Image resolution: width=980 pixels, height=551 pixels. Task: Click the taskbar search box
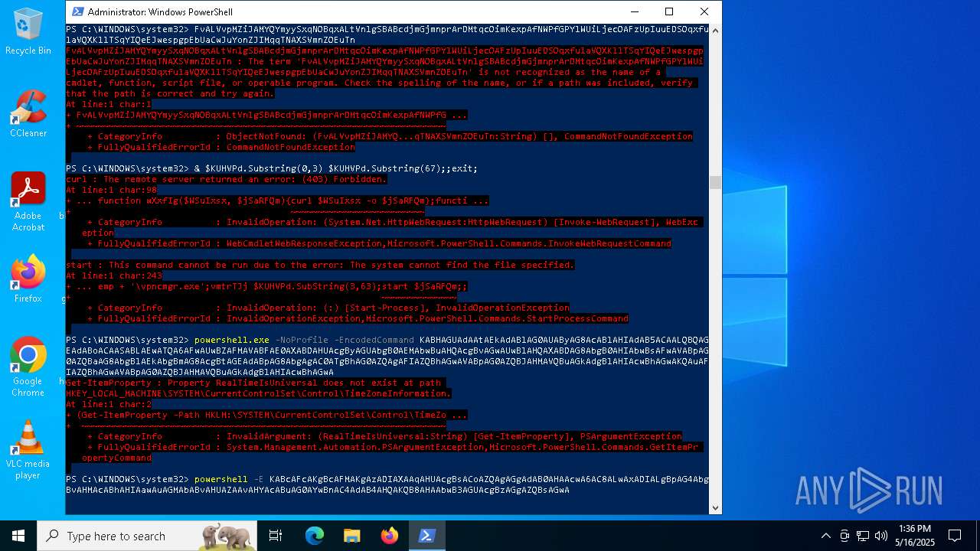point(147,536)
